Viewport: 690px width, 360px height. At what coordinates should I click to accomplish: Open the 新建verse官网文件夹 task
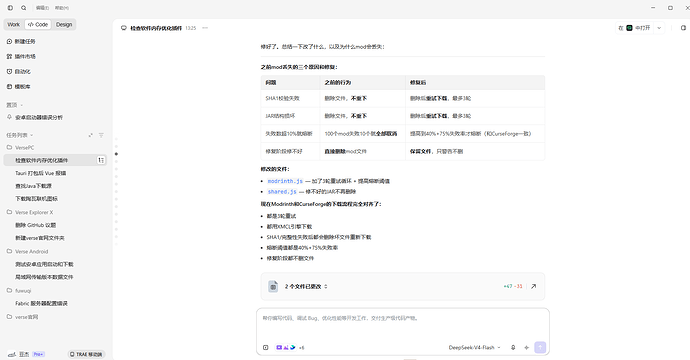pyautogui.click(x=40, y=238)
